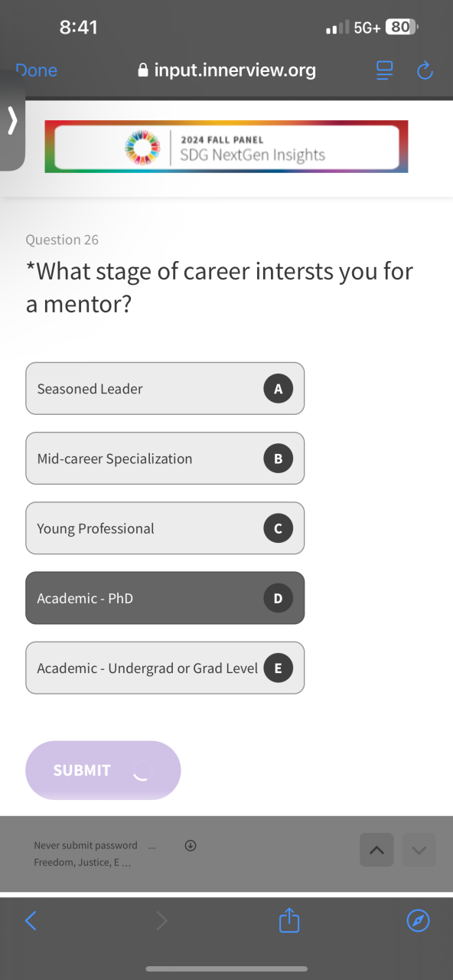Select Young Professional option
Screen dimensions: 453x980
[165, 528]
